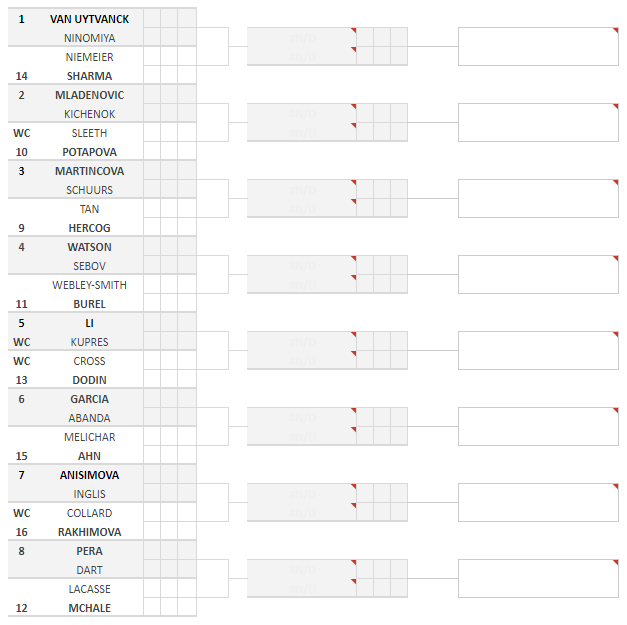Click the last set score cell for MCHALE
Viewport: 627px width, 625px height.
click(x=187, y=608)
